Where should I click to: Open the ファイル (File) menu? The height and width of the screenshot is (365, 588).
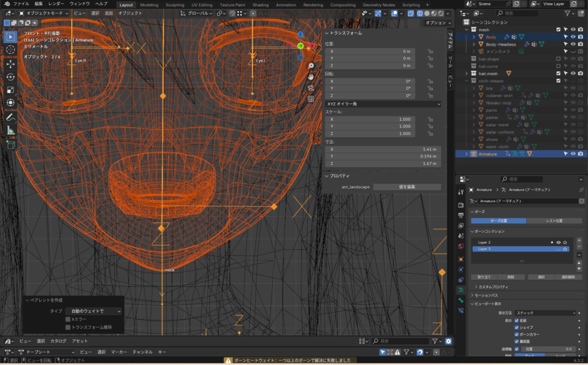[x=21, y=4]
